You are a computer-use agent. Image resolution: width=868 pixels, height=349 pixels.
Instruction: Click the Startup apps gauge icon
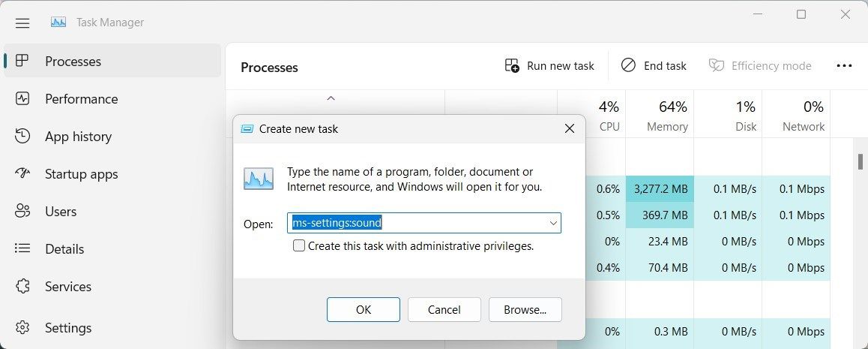22,173
